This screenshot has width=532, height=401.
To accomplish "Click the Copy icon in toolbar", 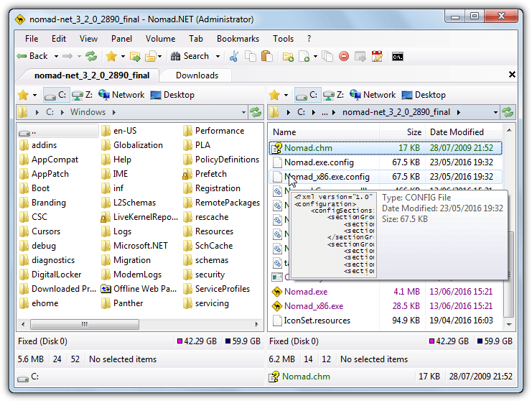I will (251, 56).
